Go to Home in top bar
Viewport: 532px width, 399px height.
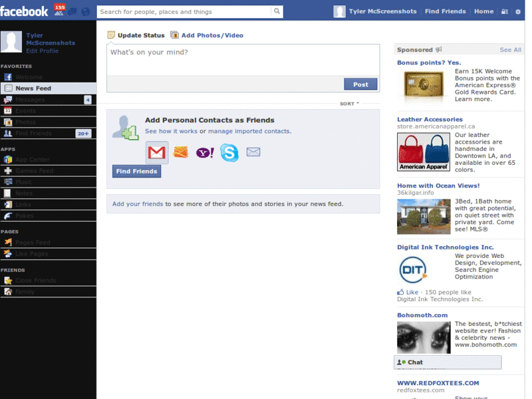484,11
